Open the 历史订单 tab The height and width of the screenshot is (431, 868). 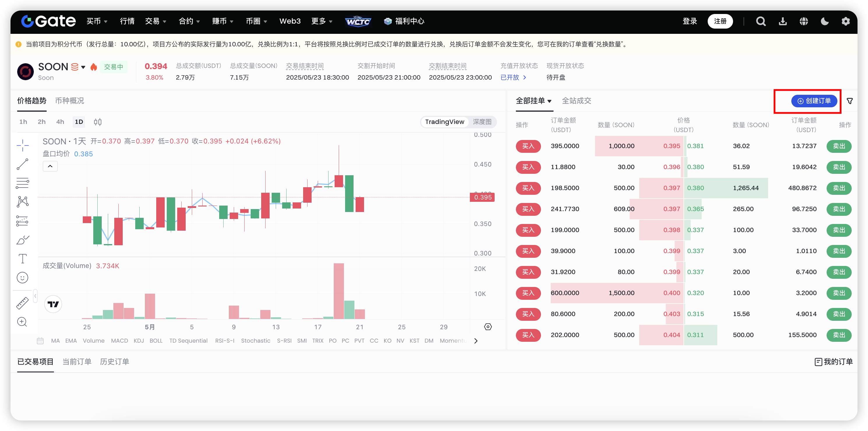pos(115,362)
